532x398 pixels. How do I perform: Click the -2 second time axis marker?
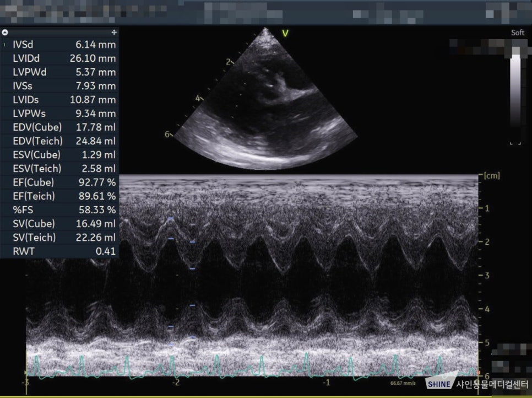click(x=176, y=383)
